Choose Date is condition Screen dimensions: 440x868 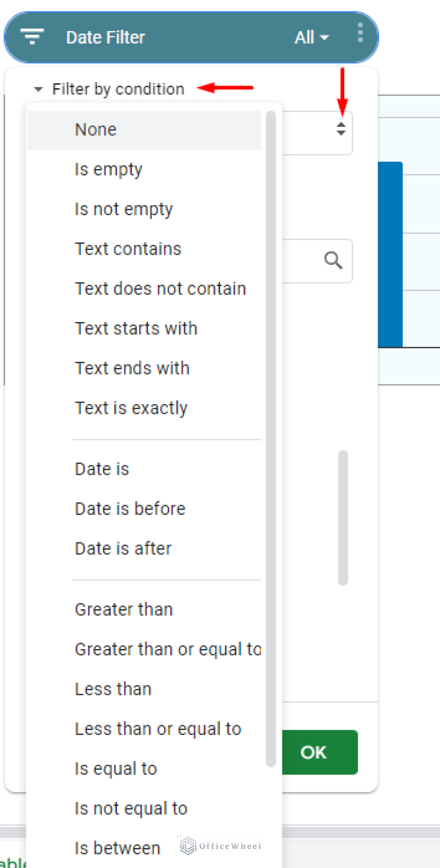(102, 469)
